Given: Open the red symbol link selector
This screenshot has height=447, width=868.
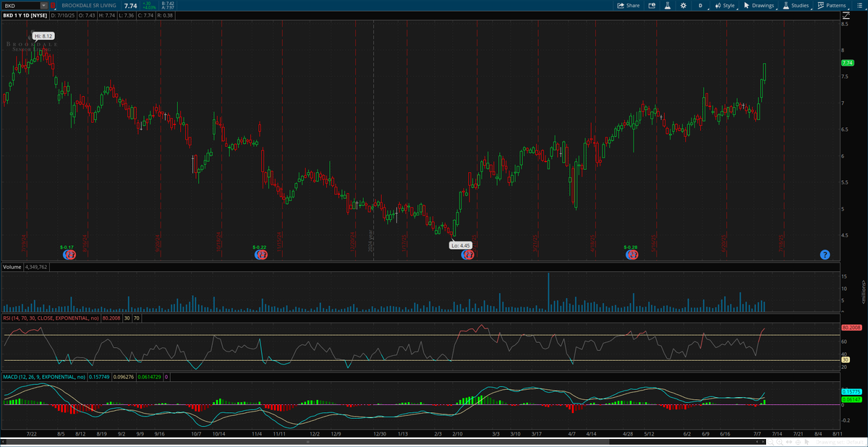Looking at the screenshot, I should [x=53, y=5].
